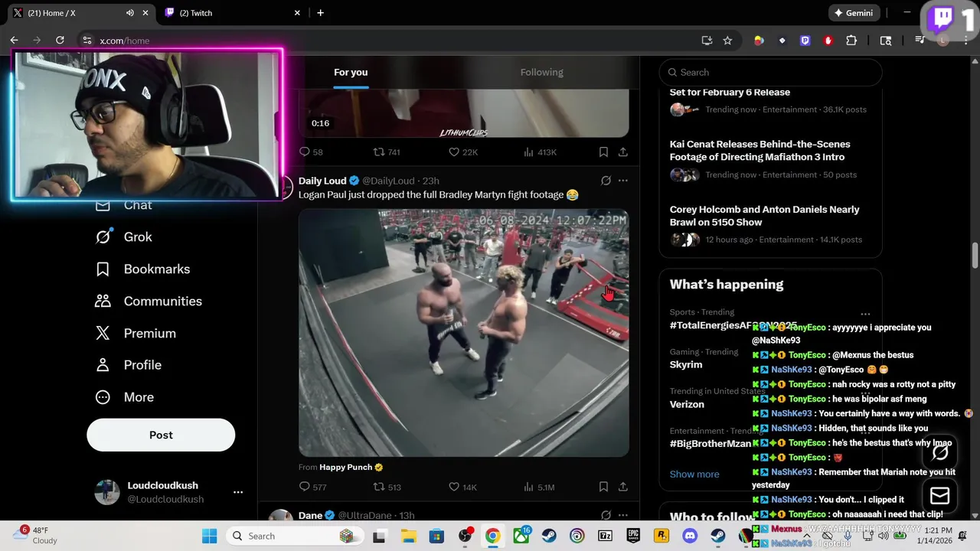The image size is (980, 551).
Task: Reply to the Daily Loud post
Action: tap(312, 487)
